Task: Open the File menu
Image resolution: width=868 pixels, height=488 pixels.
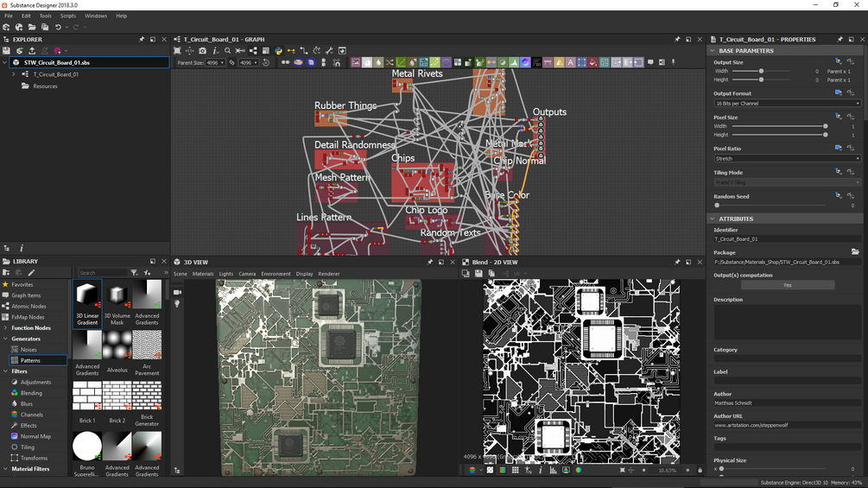Action: pos(9,16)
